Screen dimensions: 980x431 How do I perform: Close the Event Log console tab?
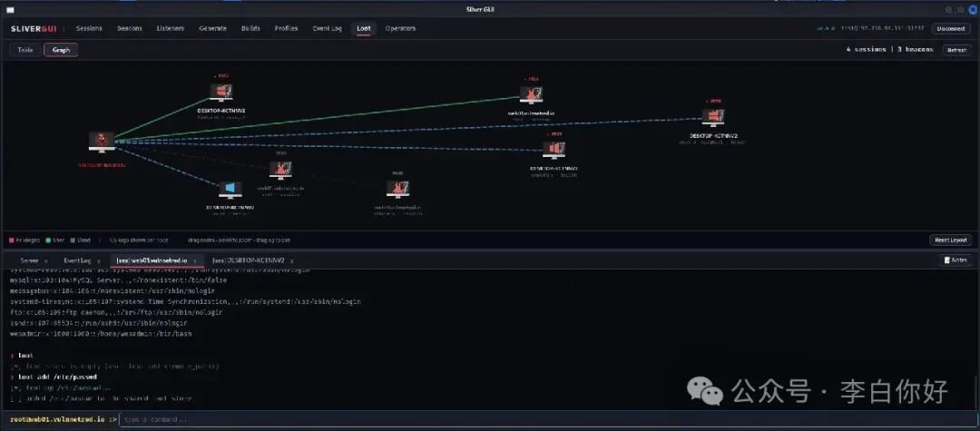coord(99,260)
